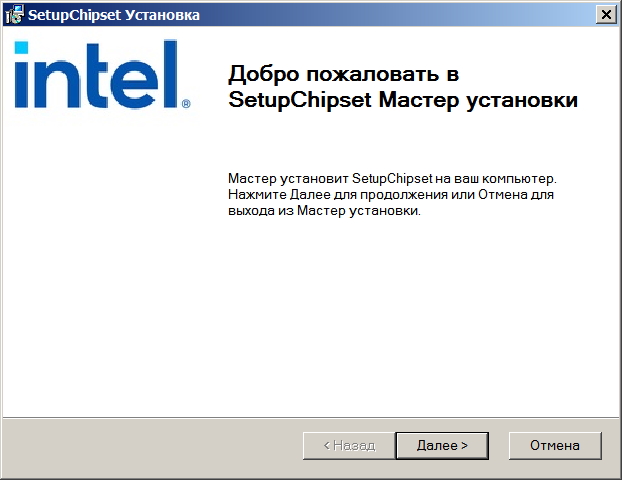This screenshot has height=480, width=622.
Task: Click the last line 'выхода из Мастер установки'
Action: pyautogui.click(x=324, y=210)
